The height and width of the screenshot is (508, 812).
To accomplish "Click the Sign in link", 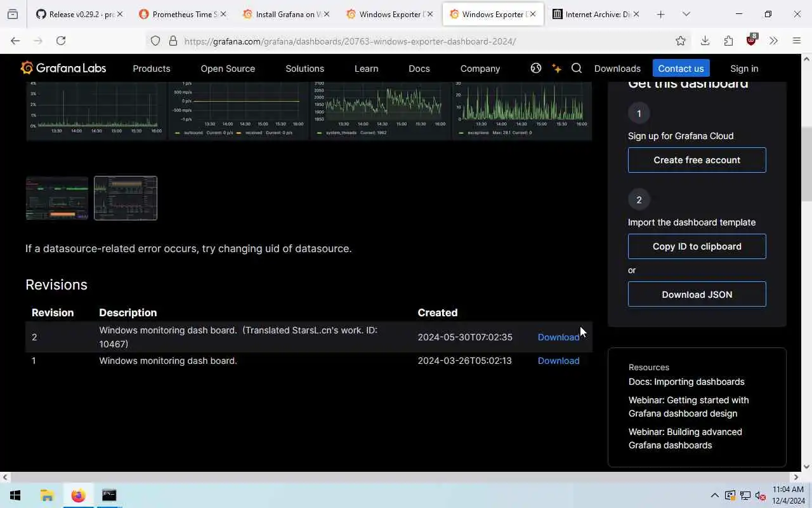I will point(744,69).
